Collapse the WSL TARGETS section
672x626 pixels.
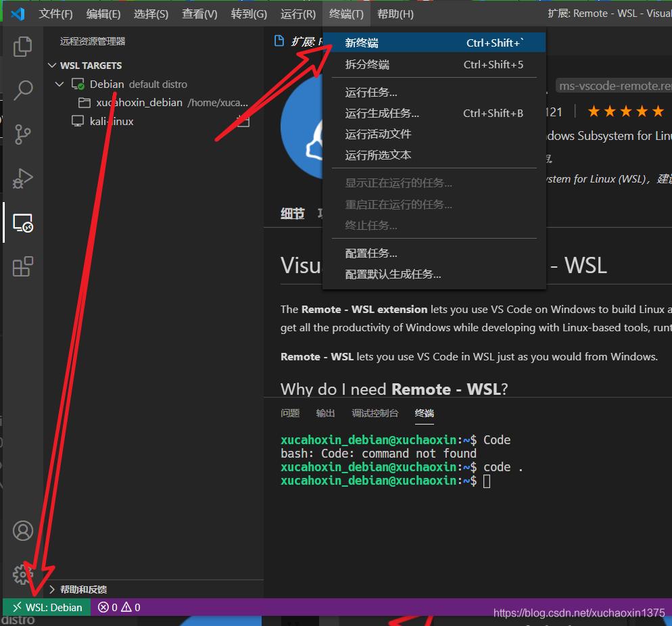coord(52,65)
